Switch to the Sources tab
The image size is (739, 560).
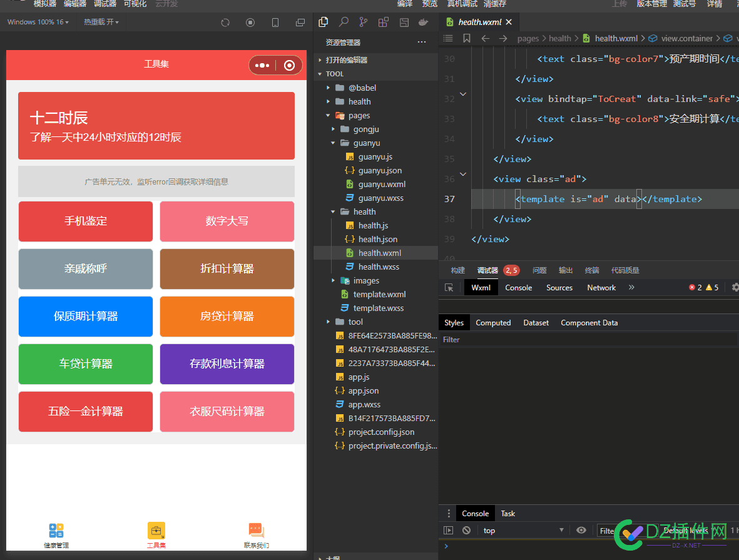coord(559,288)
